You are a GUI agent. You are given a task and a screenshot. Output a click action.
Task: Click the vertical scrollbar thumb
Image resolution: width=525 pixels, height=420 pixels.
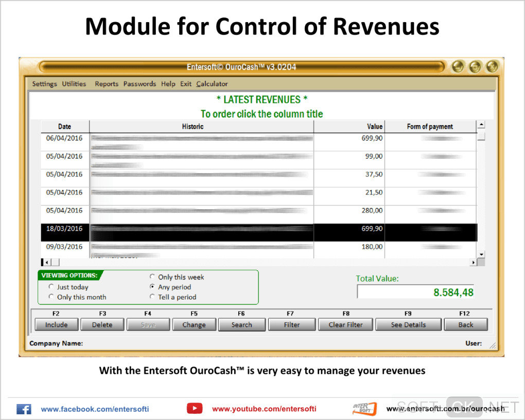(x=481, y=136)
